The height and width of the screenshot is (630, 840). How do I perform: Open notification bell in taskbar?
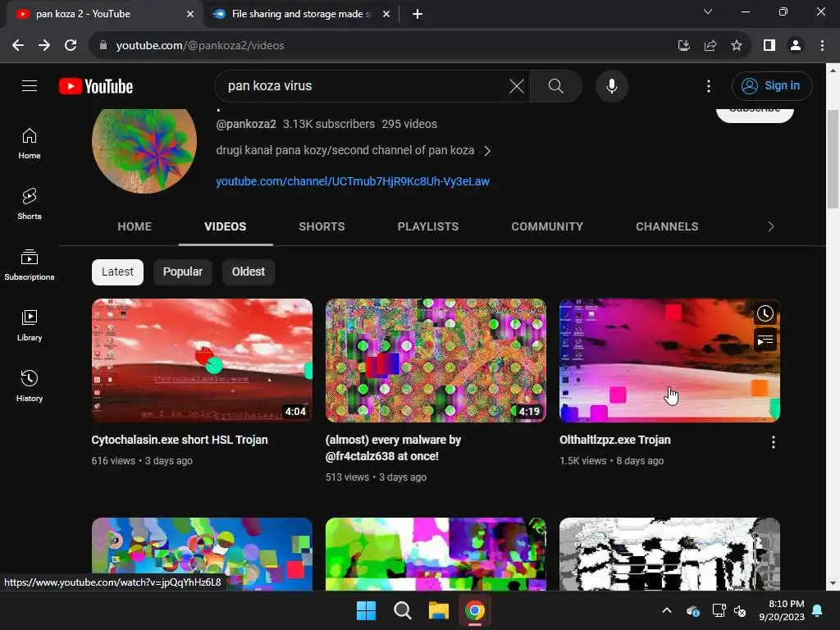pyautogui.click(x=818, y=610)
